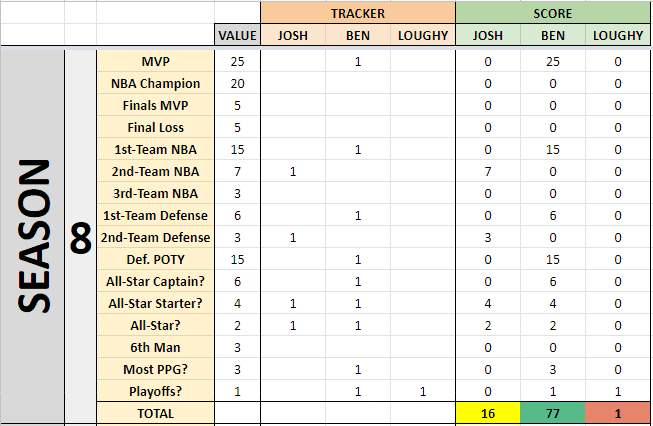Select the LOUGHY header under SCORE
Screen dimensions: 653x426
[x=618, y=35]
